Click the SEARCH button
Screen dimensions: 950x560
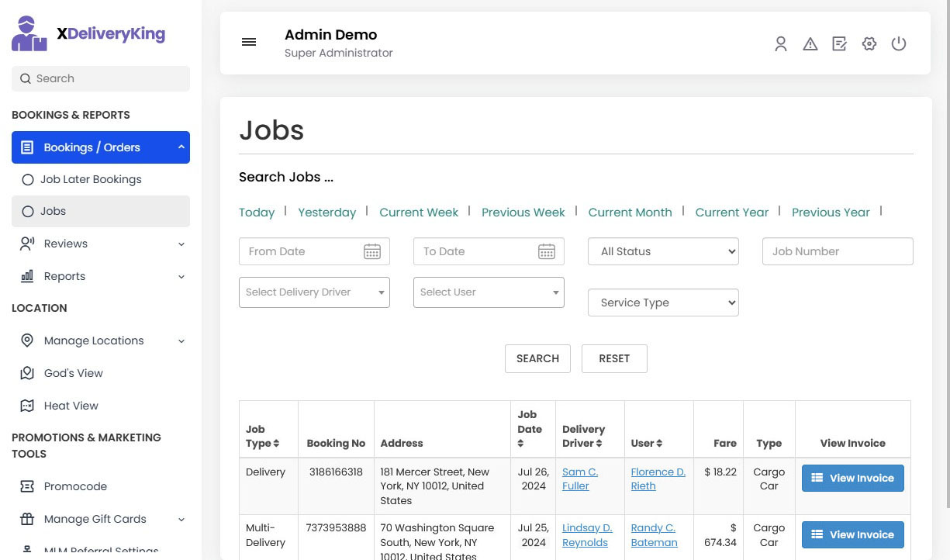pos(537,358)
